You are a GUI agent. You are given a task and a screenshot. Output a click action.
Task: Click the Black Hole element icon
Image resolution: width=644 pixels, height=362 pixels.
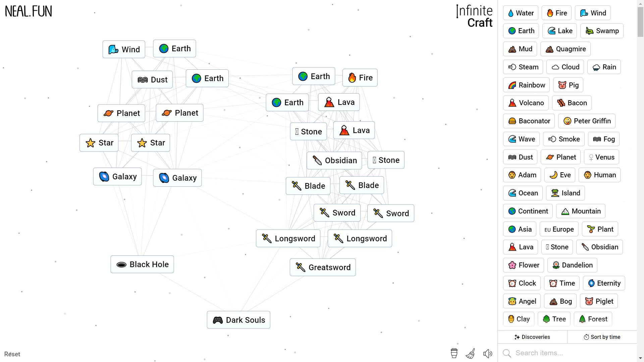pos(121,264)
